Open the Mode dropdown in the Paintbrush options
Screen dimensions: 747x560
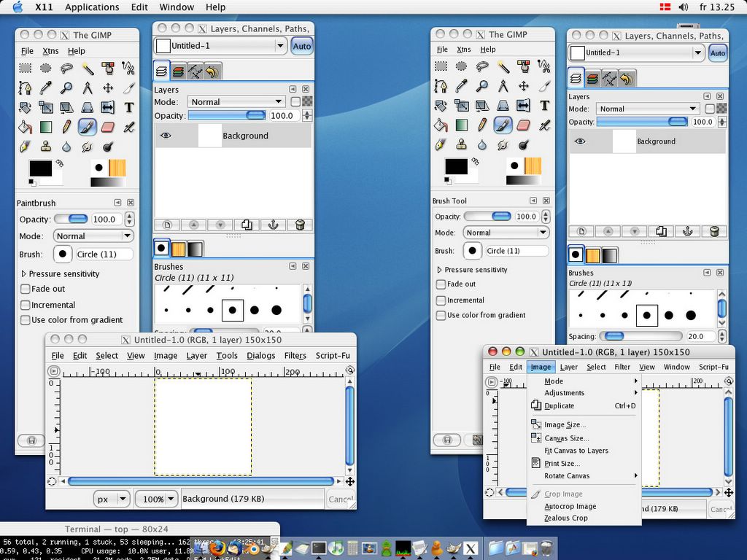coord(93,236)
